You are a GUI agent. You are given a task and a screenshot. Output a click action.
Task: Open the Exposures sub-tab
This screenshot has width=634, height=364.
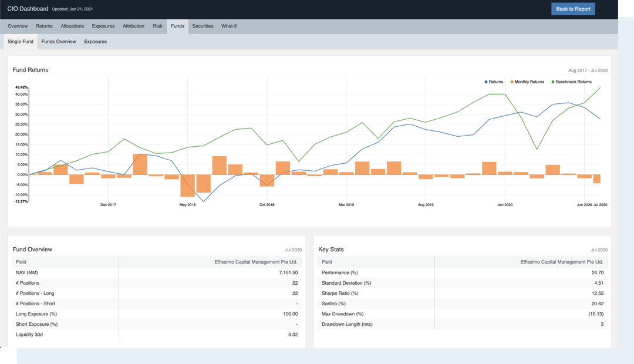click(x=95, y=41)
